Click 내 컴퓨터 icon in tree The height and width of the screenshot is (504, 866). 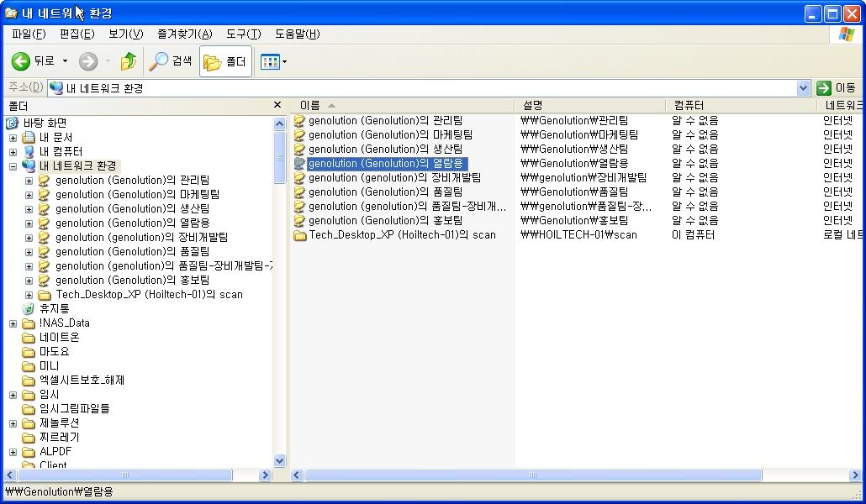coord(29,151)
